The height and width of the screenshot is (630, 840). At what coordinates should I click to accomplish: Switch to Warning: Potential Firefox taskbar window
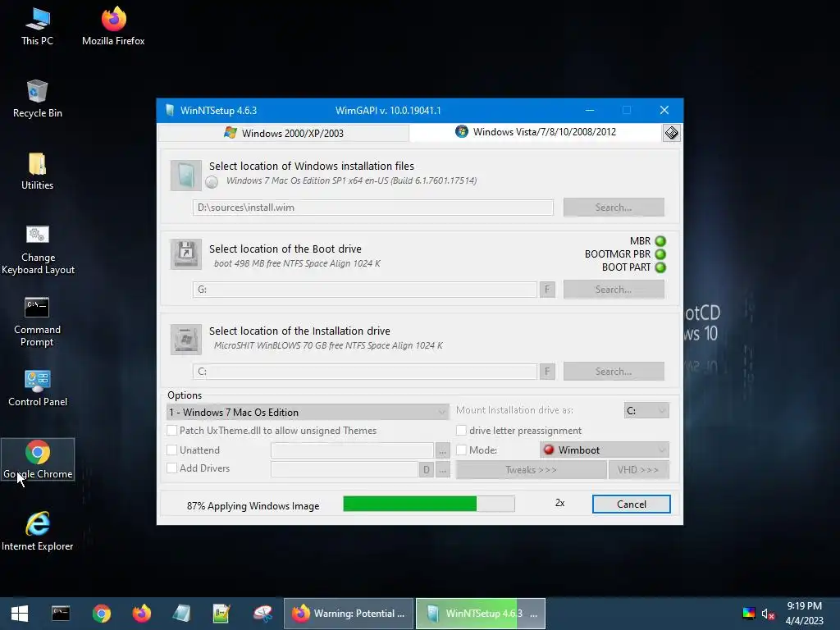coord(349,614)
